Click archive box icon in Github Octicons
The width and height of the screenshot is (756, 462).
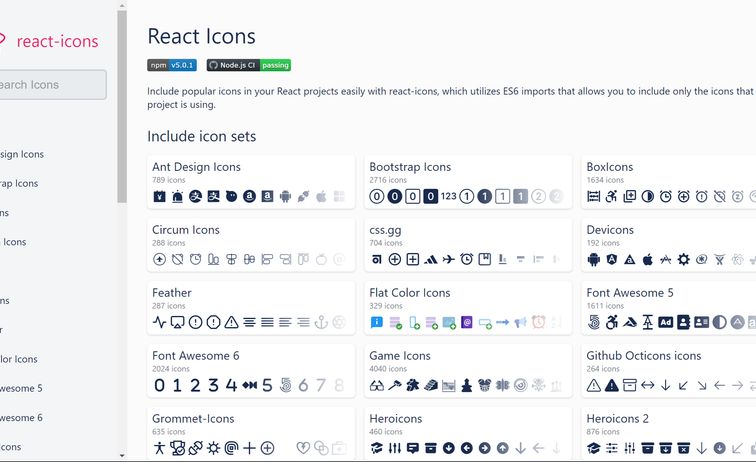630,385
